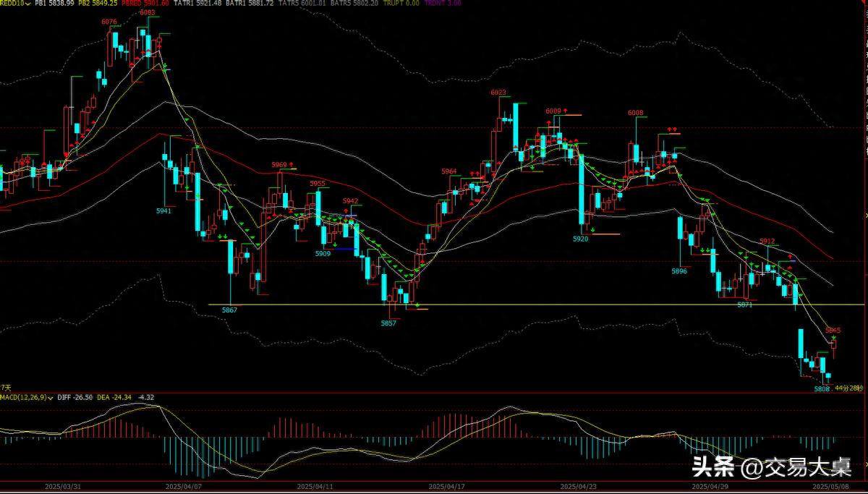Image resolution: width=868 pixels, height=494 pixels.
Task: Click the candle countdown timer label
Action: coord(848,388)
